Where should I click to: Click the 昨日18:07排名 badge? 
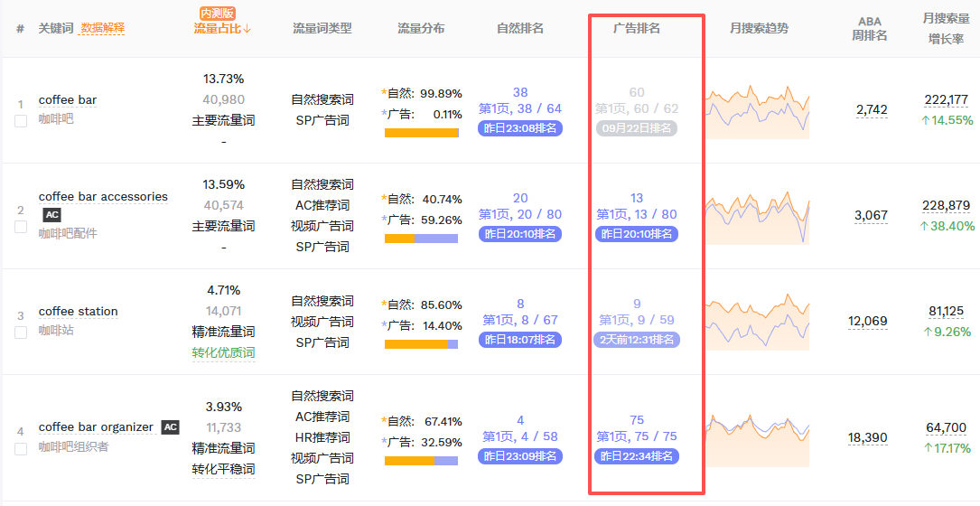520,340
